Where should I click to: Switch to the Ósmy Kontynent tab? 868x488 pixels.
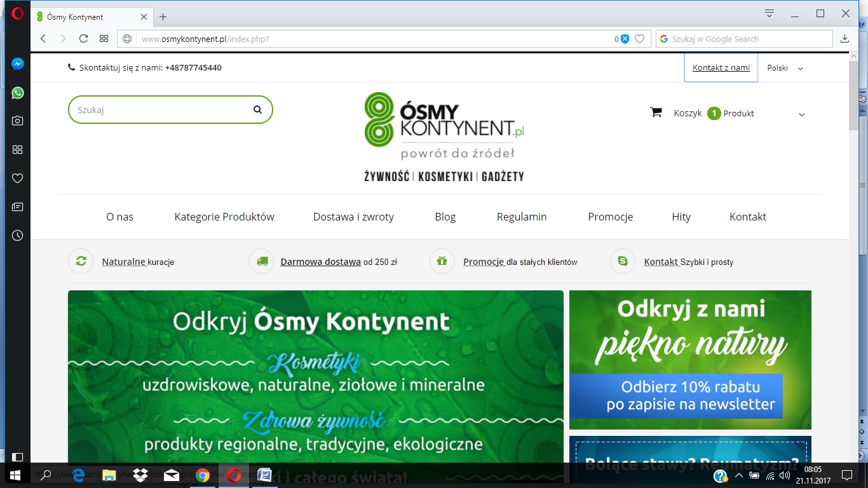(91, 17)
